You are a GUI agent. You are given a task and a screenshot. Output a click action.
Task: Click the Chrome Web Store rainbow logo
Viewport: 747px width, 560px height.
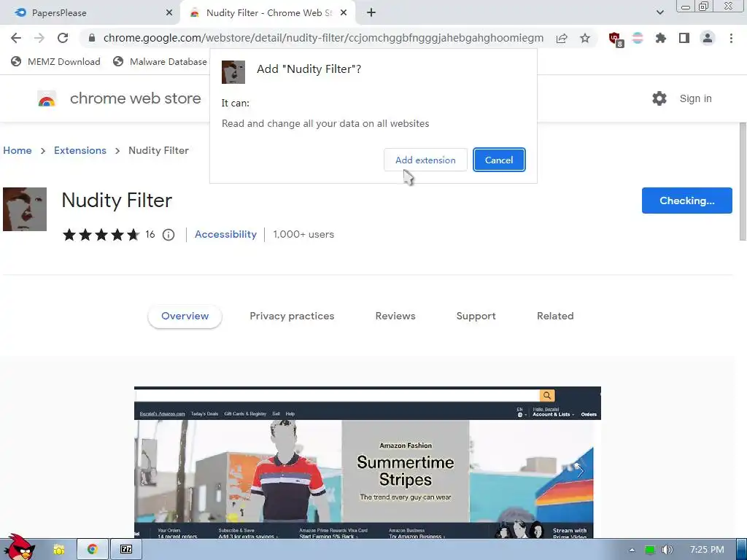pyautogui.click(x=47, y=98)
